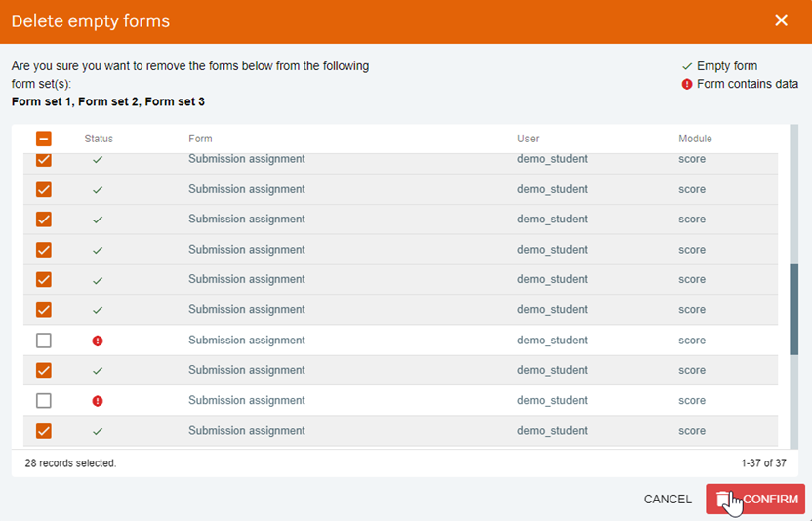Screen dimensions: 812x521
Task: Sort by the Module column header
Action: [695, 139]
